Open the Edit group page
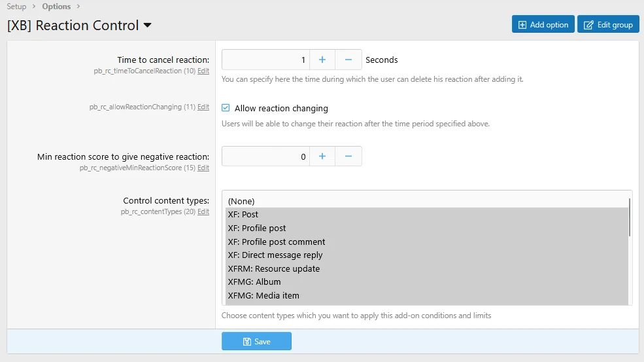The height and width of the screenshot is (362, 644). pyautogui.click(x=608, y=25)
